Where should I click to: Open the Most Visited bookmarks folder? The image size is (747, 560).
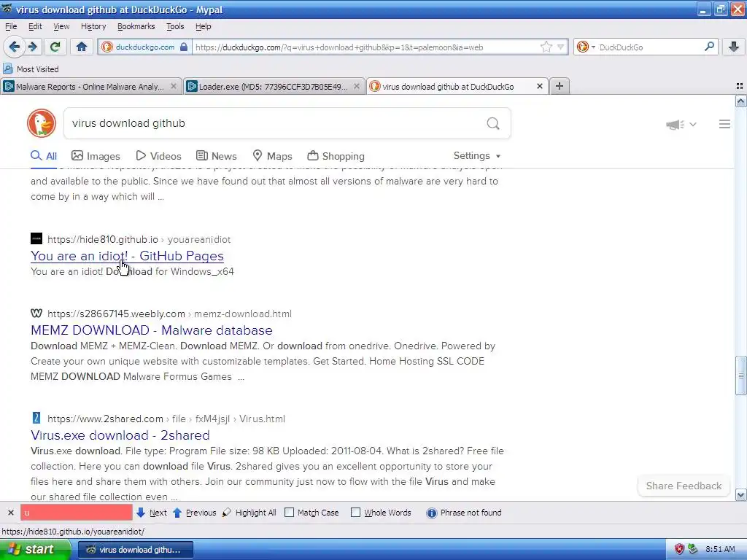(31, 69)
